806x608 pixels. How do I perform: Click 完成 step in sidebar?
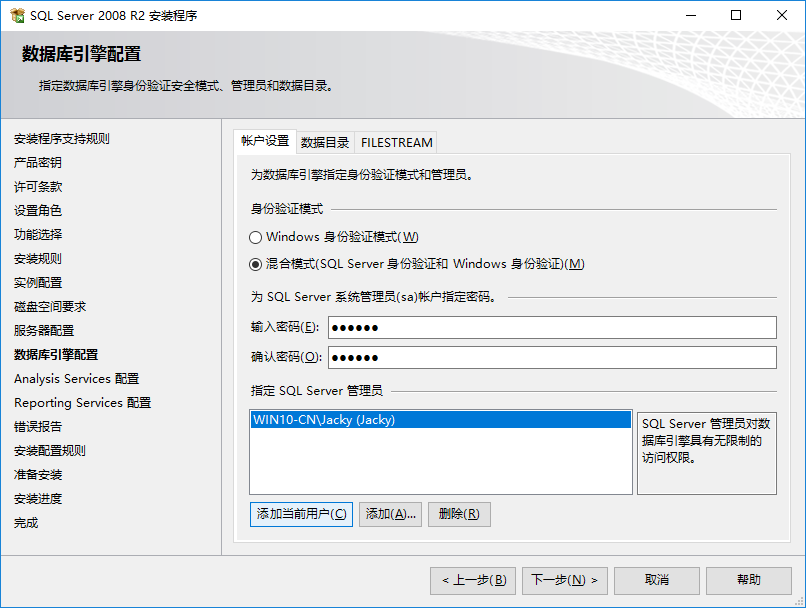pos(26,523)
